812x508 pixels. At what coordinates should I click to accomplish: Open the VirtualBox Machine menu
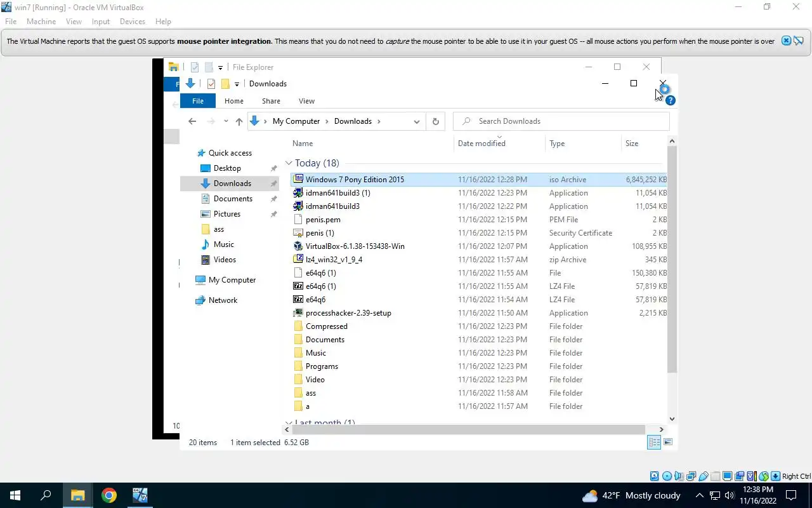pos(41,22)
